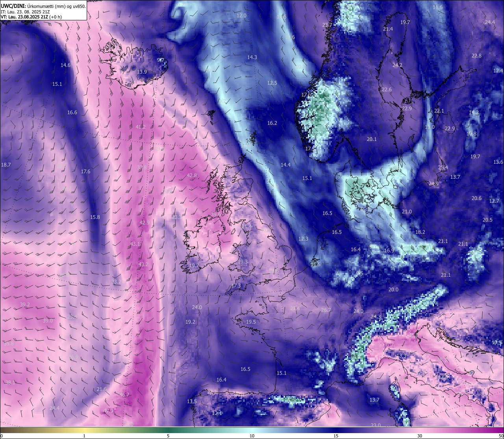
Task: Click the 14.6 value west of Iceland
Action: click(x=65, y=65)
